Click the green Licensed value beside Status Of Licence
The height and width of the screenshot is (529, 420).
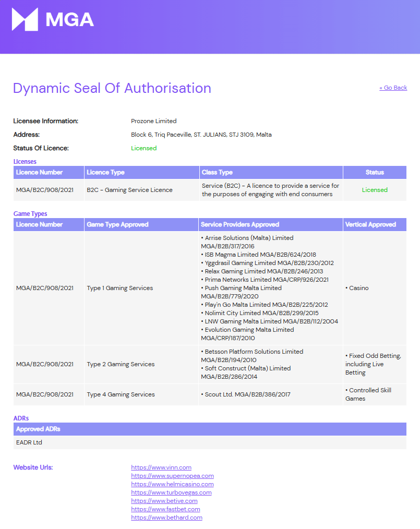[143, 148]
